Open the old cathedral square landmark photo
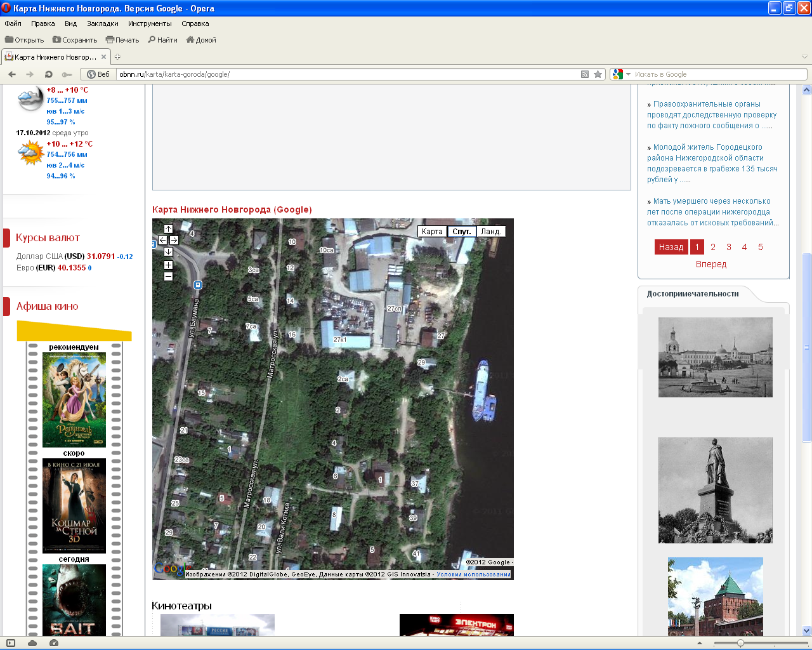This screenshot has width=812, height=650. coord(716,357)
